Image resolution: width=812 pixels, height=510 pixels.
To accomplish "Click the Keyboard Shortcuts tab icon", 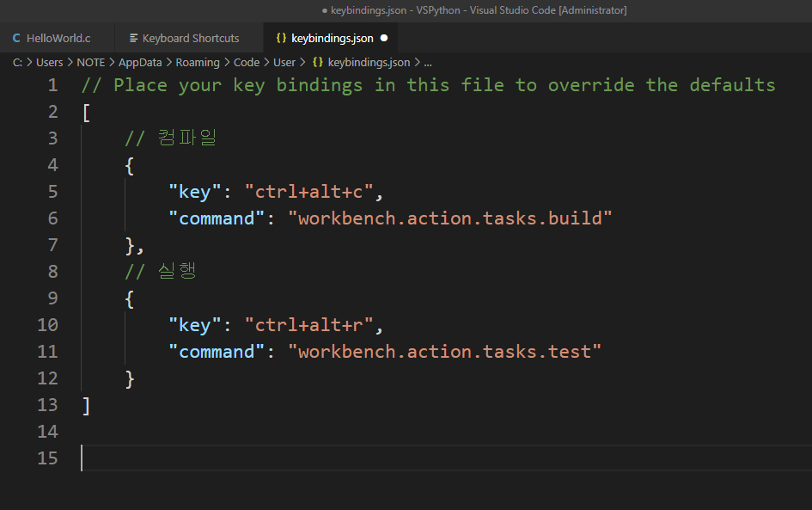I will [133, 38].
